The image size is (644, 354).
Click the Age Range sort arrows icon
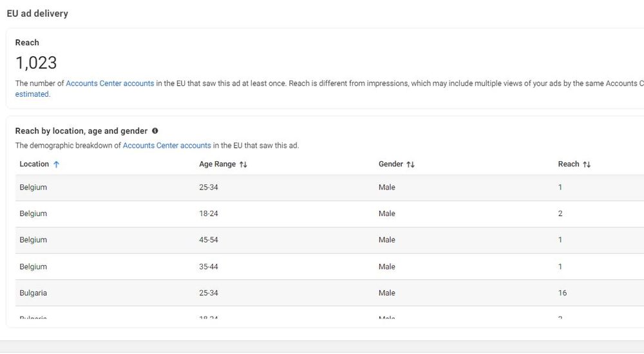pyautogui.click(x=243, y=164)
